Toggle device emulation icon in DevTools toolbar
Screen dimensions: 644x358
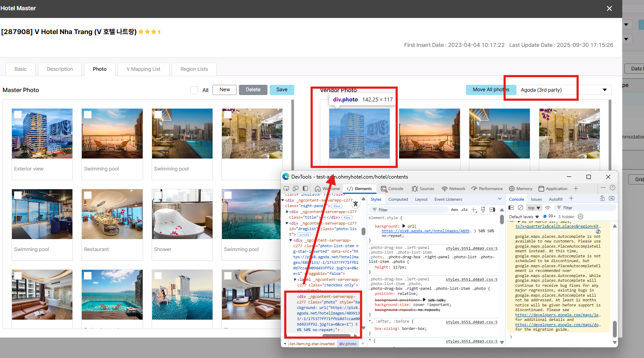pyautogui.click(x=296, y=188)
